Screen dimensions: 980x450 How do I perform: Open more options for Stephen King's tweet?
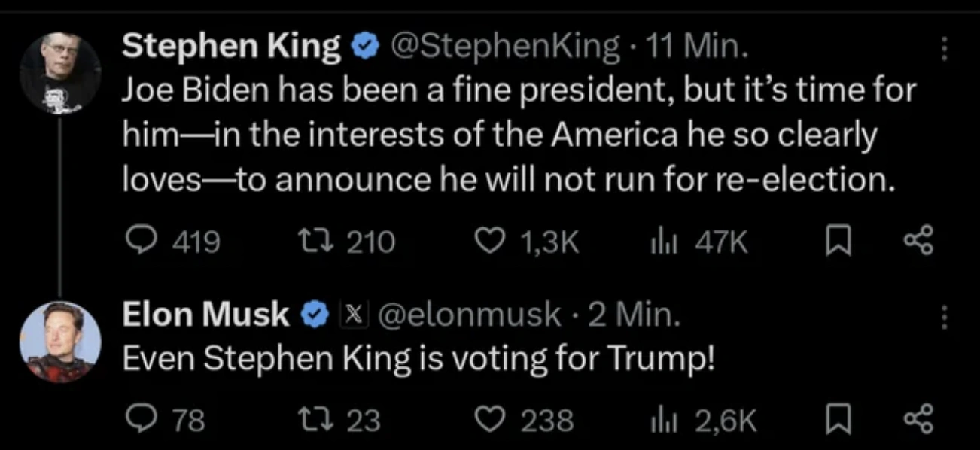point(944,49)
